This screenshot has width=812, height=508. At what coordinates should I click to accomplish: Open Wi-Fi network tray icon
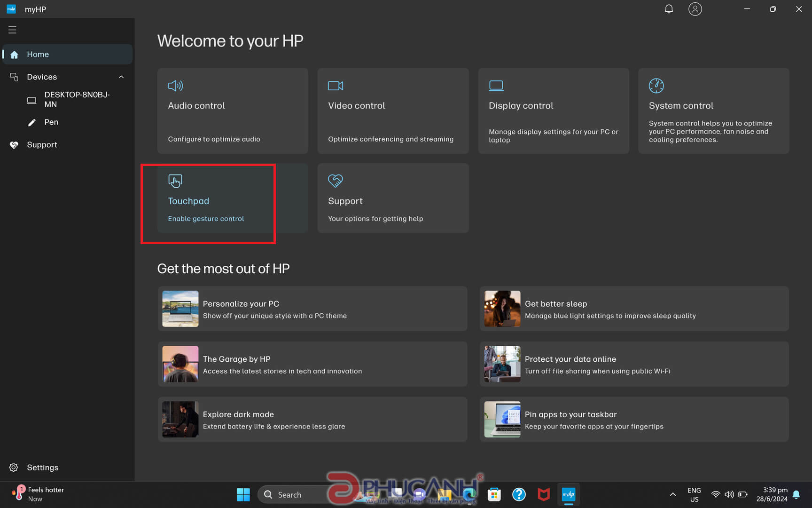715,494
